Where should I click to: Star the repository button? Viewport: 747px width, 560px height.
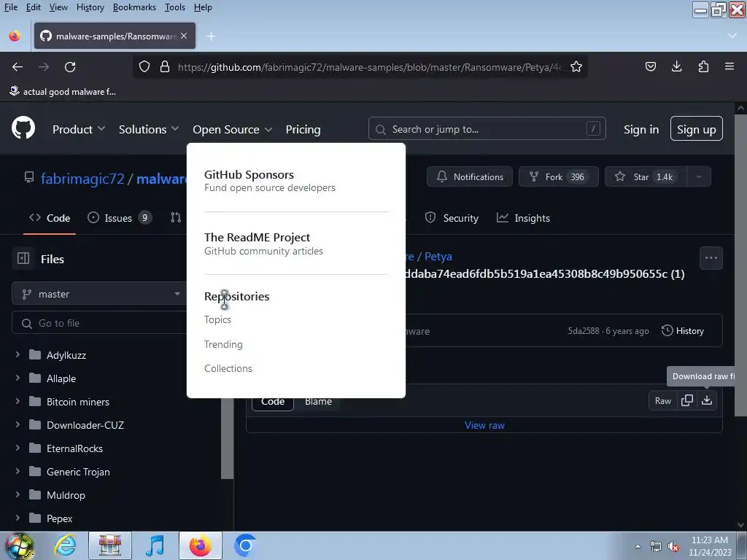(x=646, y=176)
